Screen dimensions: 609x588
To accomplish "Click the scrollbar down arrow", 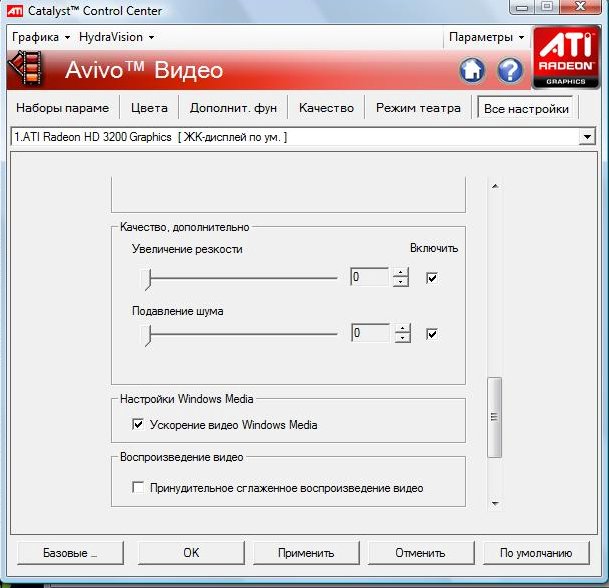I will pyautogui.click(x=495, y=504).
